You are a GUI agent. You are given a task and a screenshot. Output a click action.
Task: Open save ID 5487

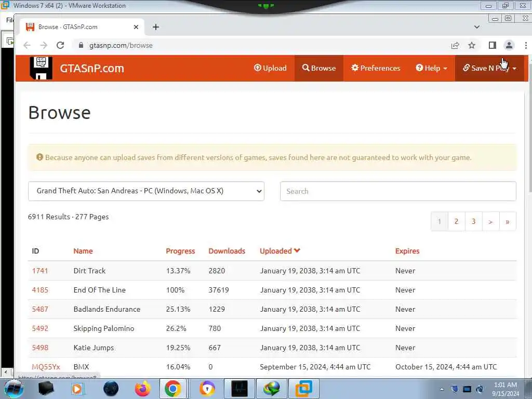[40, 309]
